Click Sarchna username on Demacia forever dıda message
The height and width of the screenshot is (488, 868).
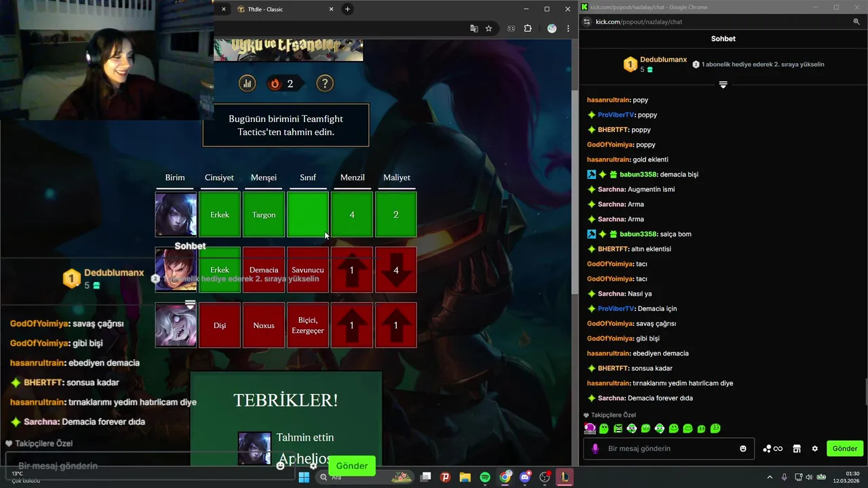[610, 398]
